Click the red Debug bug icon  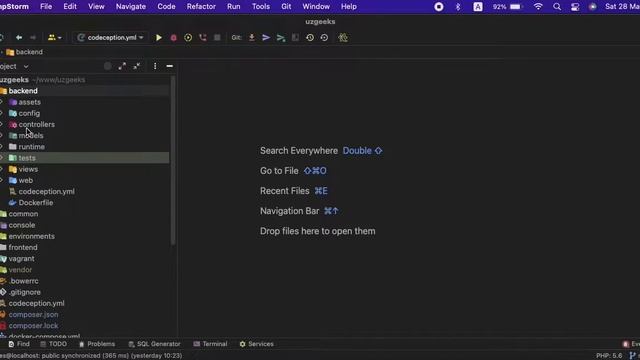pos(173,38)
